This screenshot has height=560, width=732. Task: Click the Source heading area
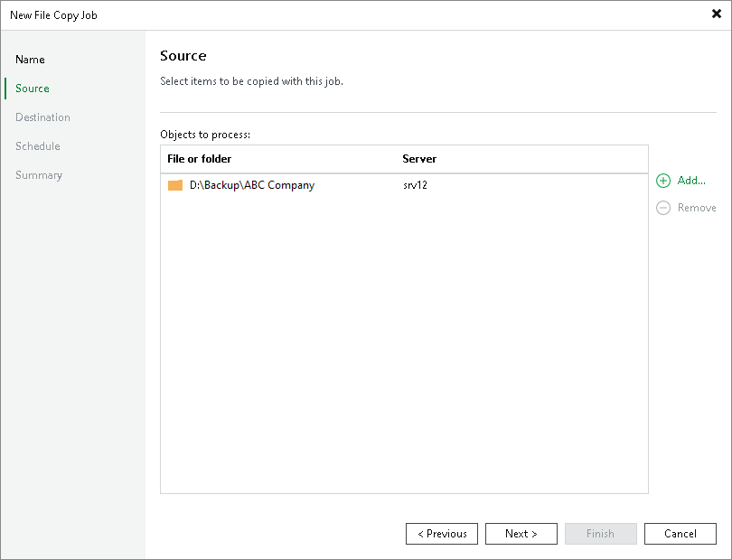183,55
